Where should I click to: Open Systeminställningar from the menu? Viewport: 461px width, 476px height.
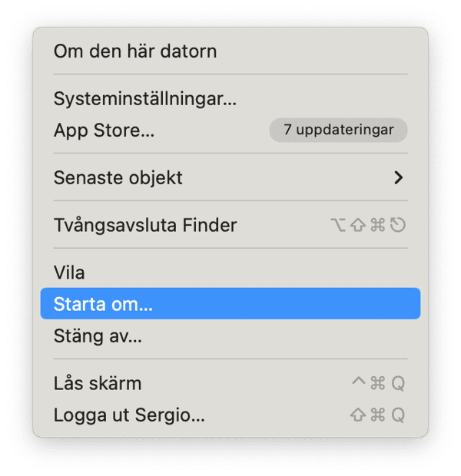(x=144, y=98)
